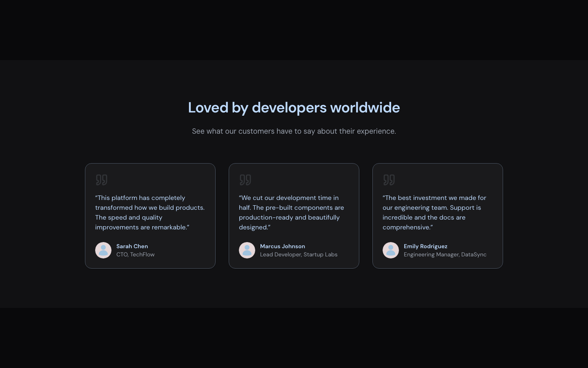Click the Sarah Chen name label

[x=132, y=246]
